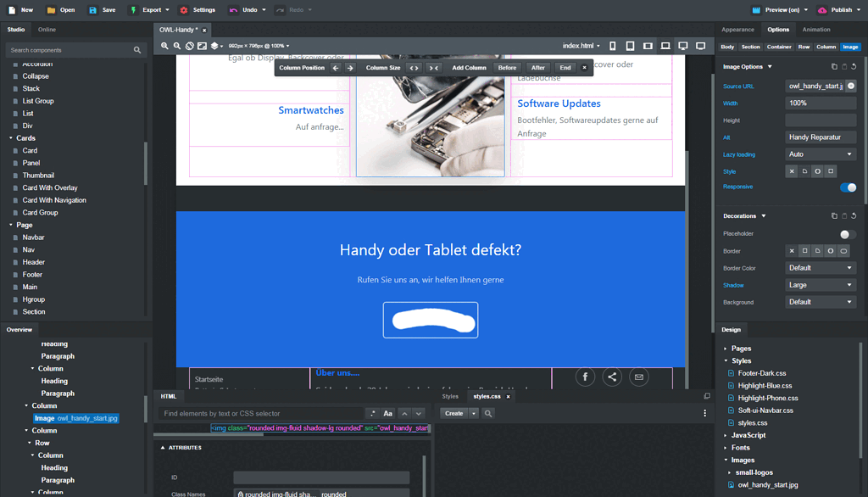Screen dimensions: 868x497
Task: Open the Shadow dropdown showing Large
Action: point(819,284)
